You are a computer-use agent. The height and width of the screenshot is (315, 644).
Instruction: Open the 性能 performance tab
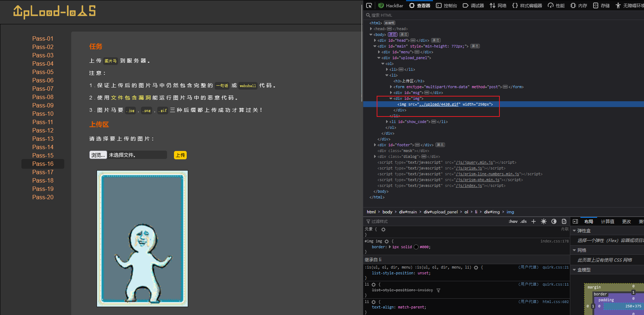556,5
